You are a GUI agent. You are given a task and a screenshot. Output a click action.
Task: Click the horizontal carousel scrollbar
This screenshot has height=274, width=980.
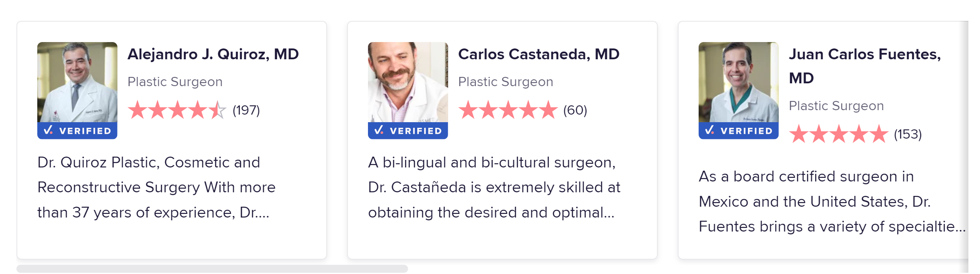point(212,269)
